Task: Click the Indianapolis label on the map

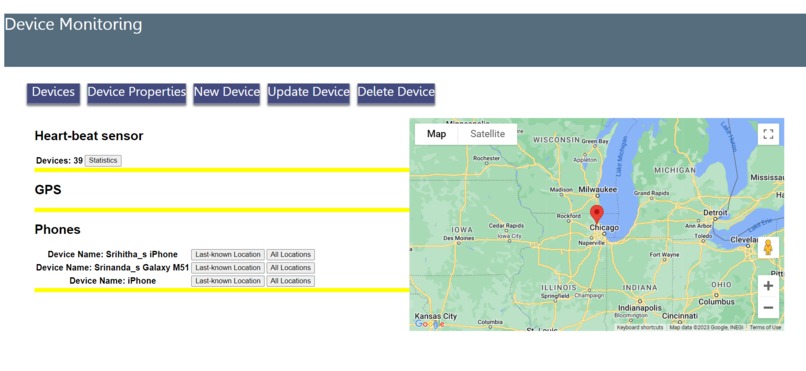Action: click(639, 307)
